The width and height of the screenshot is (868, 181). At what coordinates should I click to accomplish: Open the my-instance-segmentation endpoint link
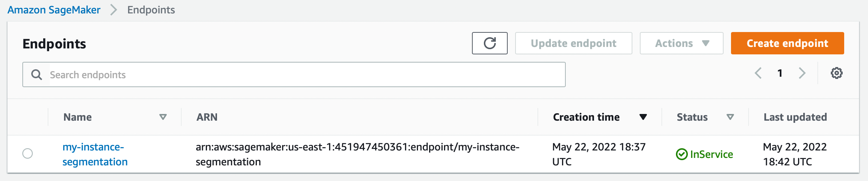click(x=95, y=154)
